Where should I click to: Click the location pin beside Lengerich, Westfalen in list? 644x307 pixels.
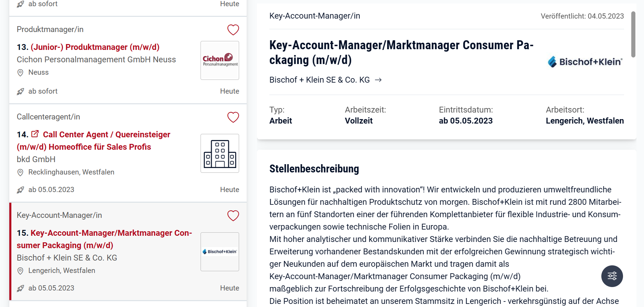[20, 271]
